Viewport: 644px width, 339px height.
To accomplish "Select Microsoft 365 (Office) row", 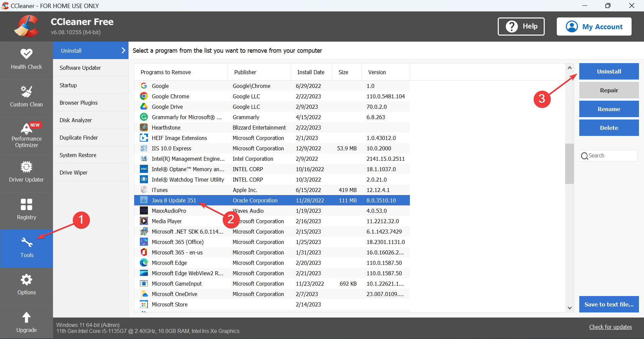I will (x=272, y=242).
